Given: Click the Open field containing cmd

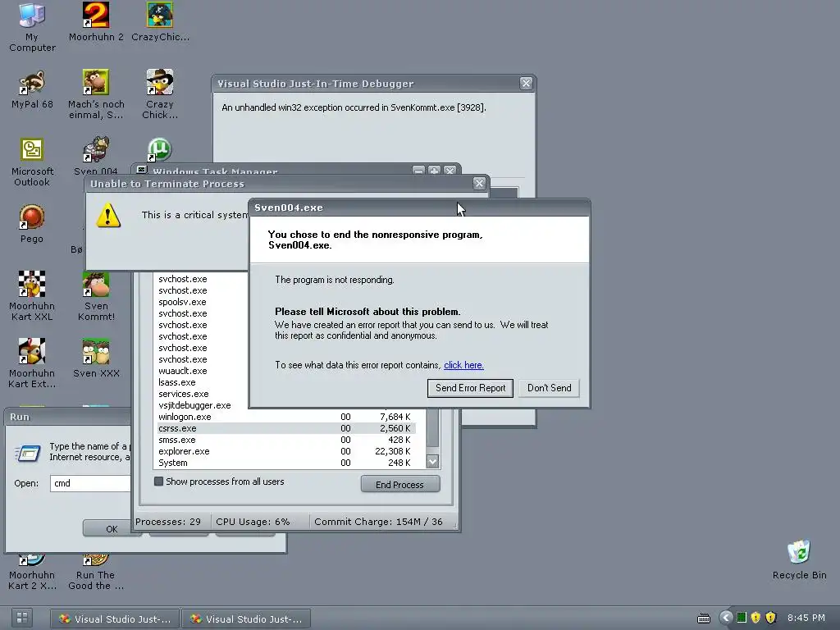Looking at the screenshot, I should (x=91, y=483).
